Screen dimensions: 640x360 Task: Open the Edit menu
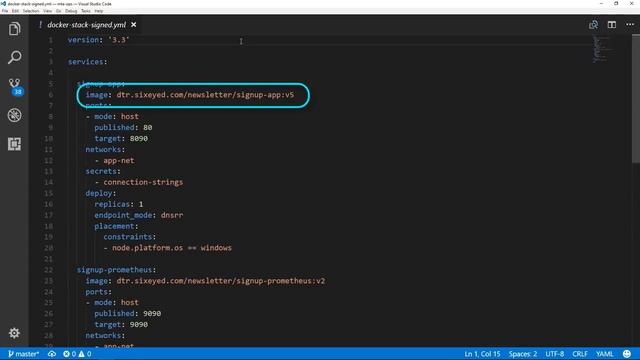coord(15,11)
